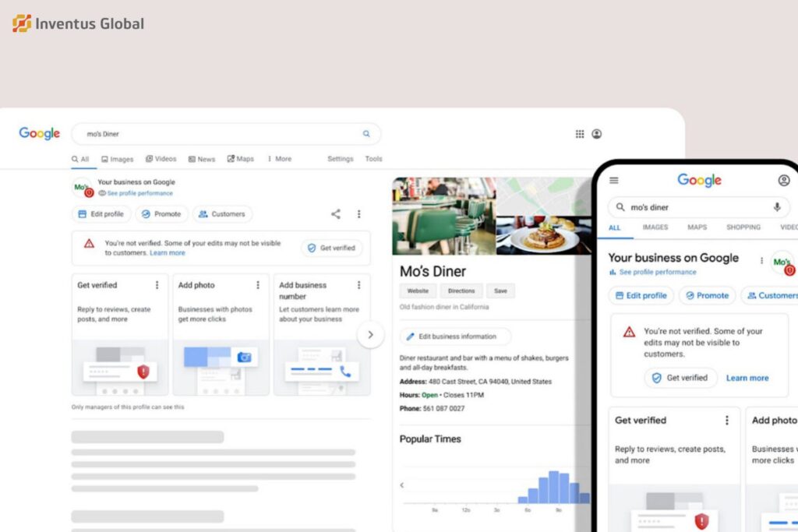The width and height of the screenshot is (798, 532).
Task: Click the Popular Times previous arrow
Action: (402, 485)
